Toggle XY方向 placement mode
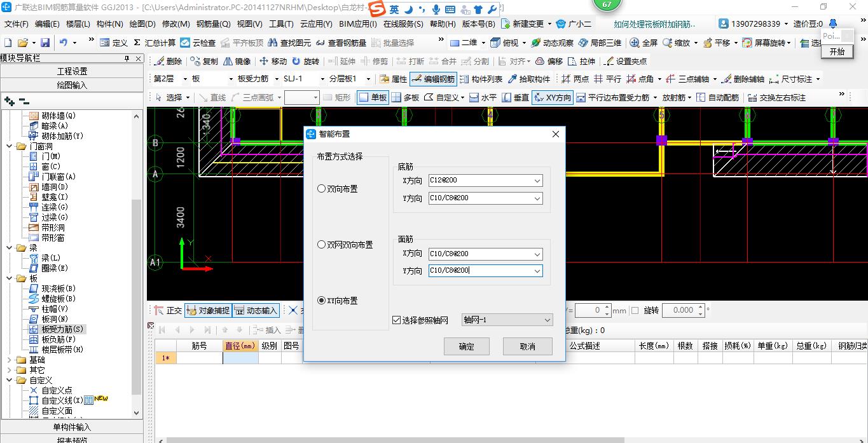This screenshot has width=868, height=443. coord(553,97)
